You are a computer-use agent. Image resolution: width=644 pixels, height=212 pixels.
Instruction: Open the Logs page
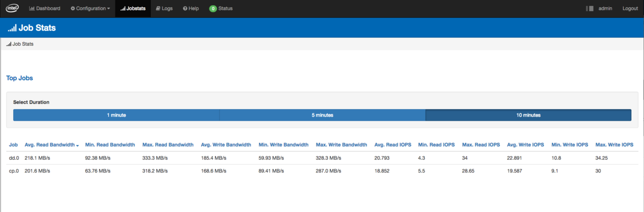pos(164,8)
